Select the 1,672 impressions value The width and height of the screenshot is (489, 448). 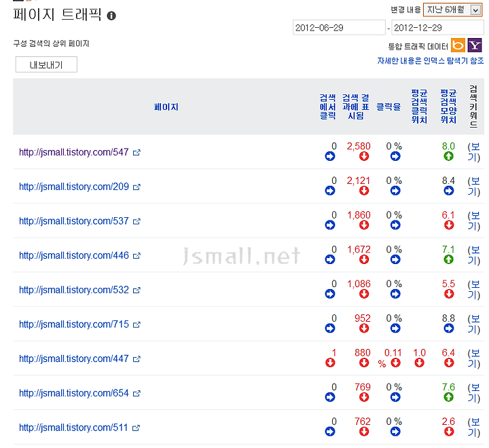(359, 249)
